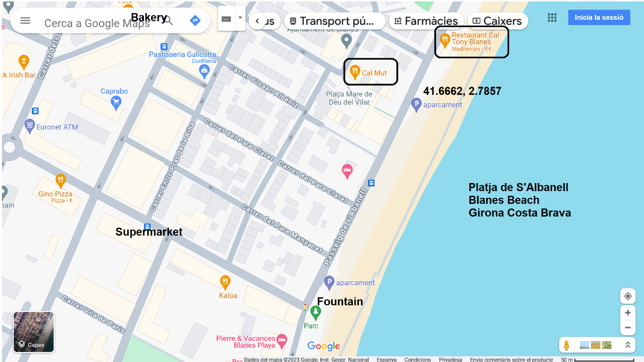Viewport: 644px width, 362px height.
Task: Click the Cerca a Google Maps search field
Action: click(x=97, y=23)
